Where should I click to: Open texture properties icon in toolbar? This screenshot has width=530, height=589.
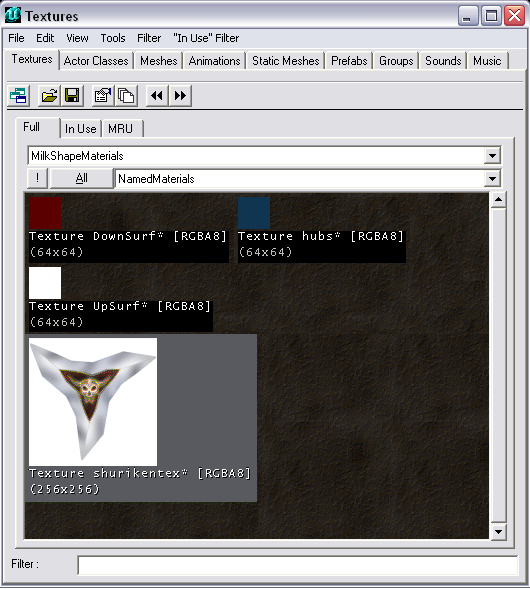pyautogui.click(x=103, y=95)
